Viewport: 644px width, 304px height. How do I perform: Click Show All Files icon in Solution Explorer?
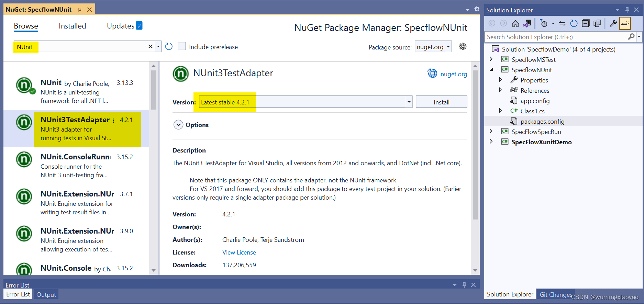tap(597, 23)
